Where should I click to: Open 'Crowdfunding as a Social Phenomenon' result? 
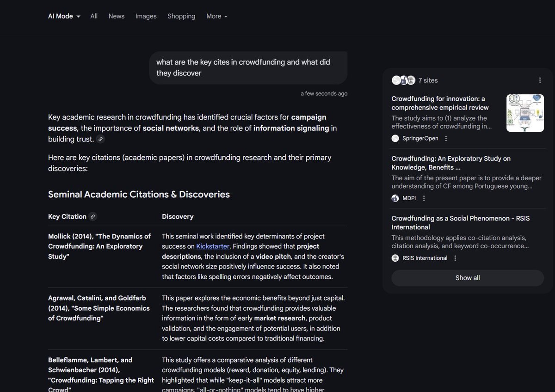coord(460,222)
